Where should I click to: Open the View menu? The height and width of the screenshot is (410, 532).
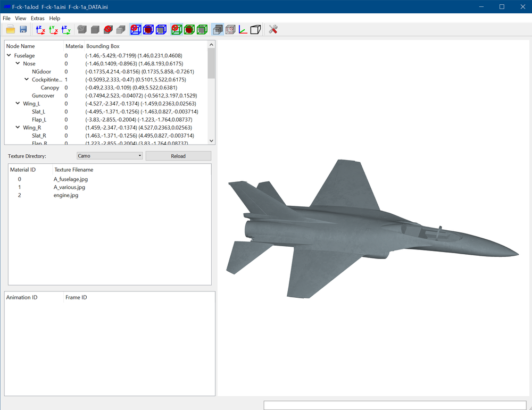(20, 18)
